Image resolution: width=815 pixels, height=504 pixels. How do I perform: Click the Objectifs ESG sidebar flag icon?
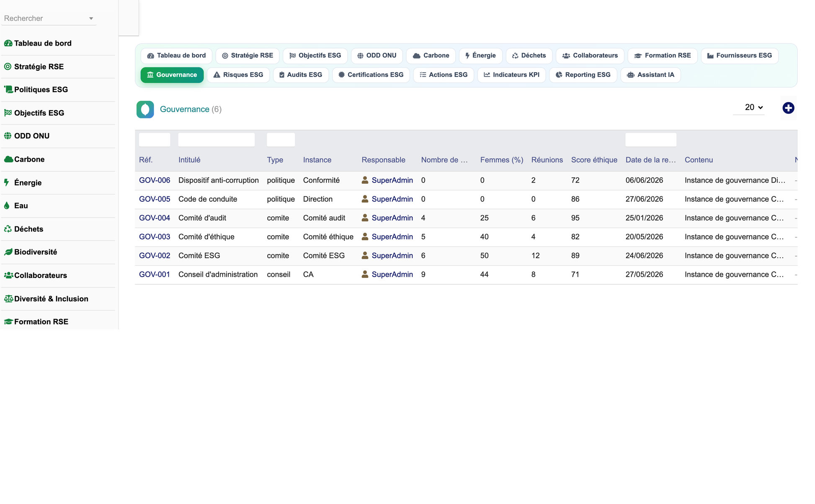pyautogui.click(x=8, y=113)
